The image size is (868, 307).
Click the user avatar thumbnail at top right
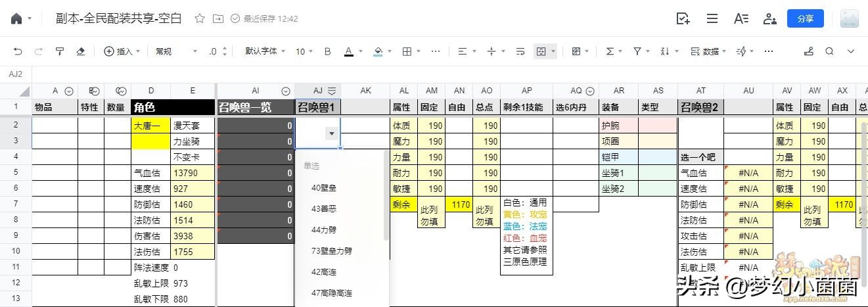(849, 18)
